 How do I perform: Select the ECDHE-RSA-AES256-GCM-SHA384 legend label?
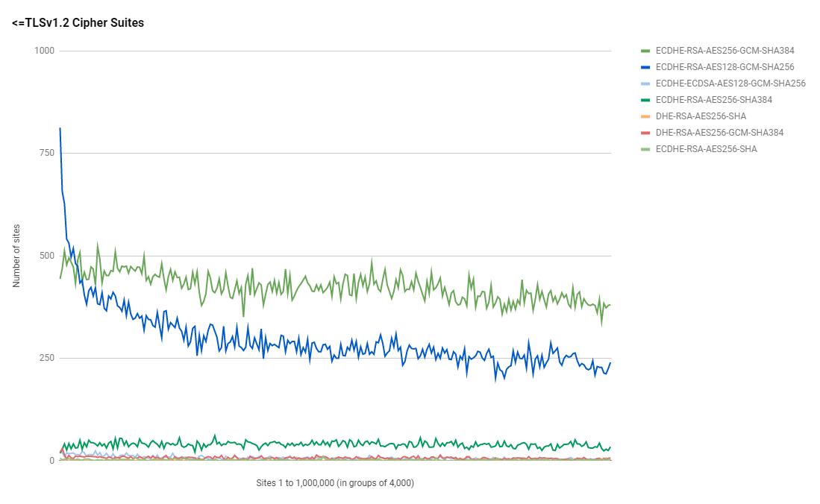[x=724, y=51]
